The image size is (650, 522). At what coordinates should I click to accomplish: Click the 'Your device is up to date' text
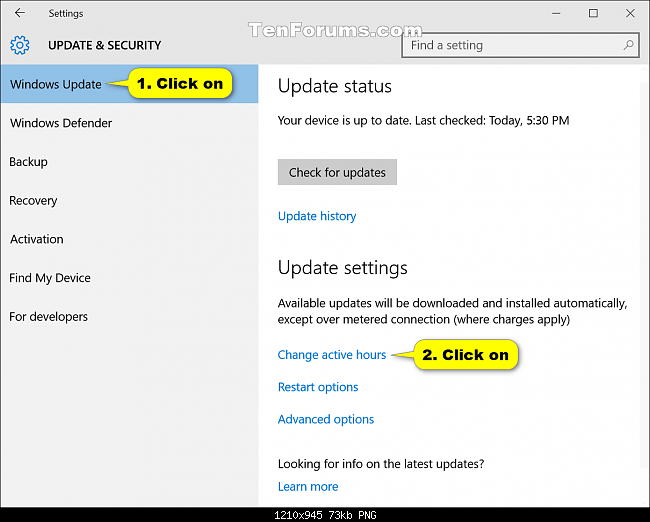tap(423, 121)
